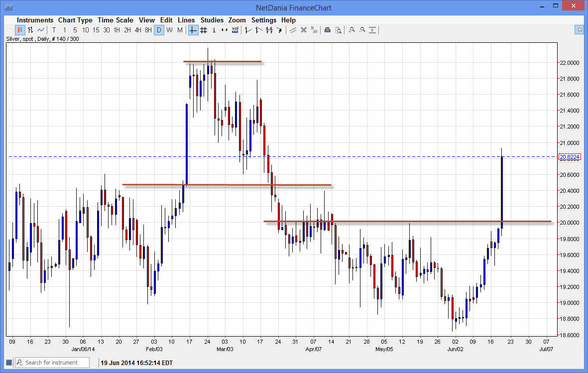This screenshot has height=373, width=588.
Task: Toggle the Daily timeframe button
Action: (x=159, y=30)
